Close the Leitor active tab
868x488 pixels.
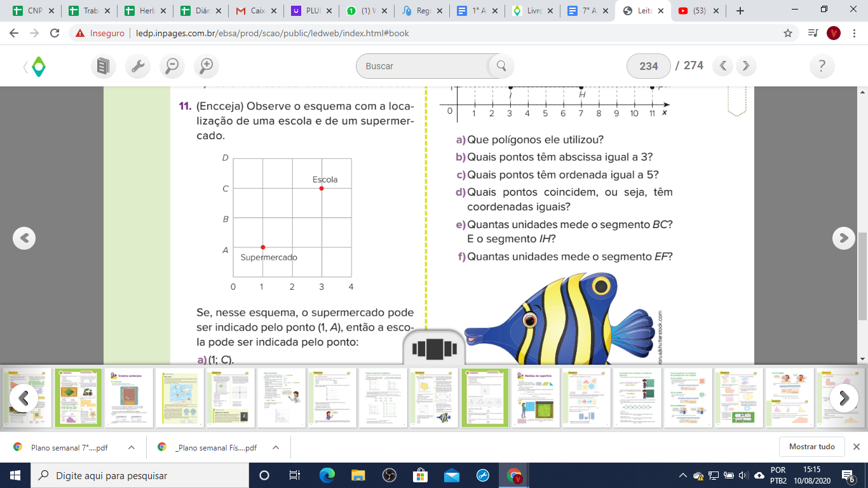tap(660, 11)
